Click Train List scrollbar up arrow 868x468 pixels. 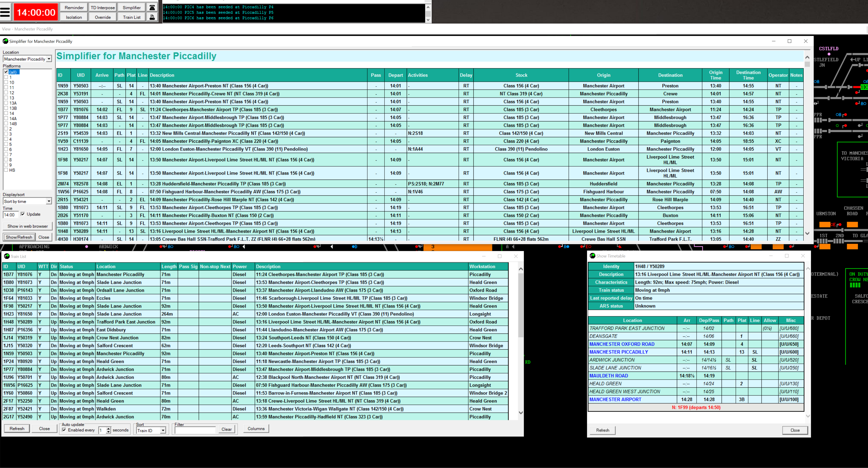[521, 269]
